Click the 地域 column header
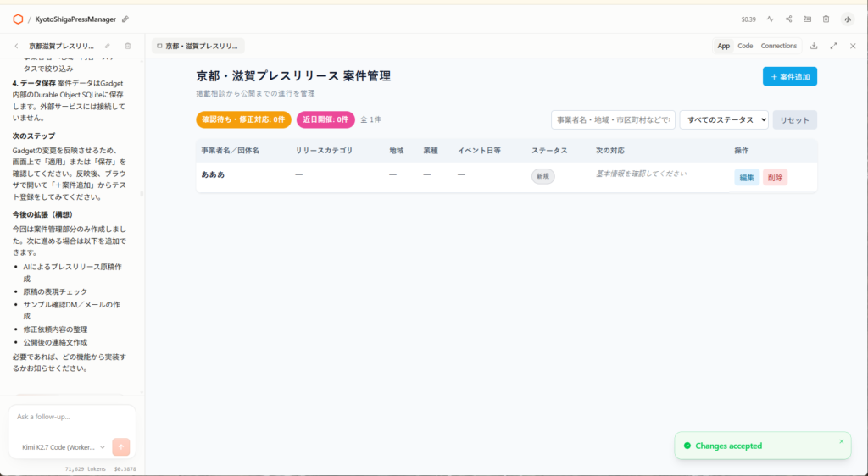This screenshot has height=476, width=868. (x=397, y=151)
